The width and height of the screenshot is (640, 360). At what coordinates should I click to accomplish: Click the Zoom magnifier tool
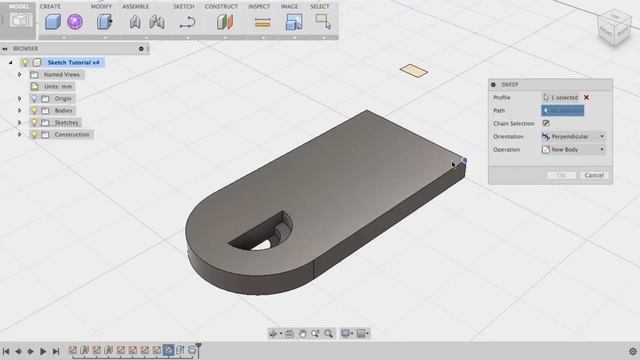pos(315,334)
